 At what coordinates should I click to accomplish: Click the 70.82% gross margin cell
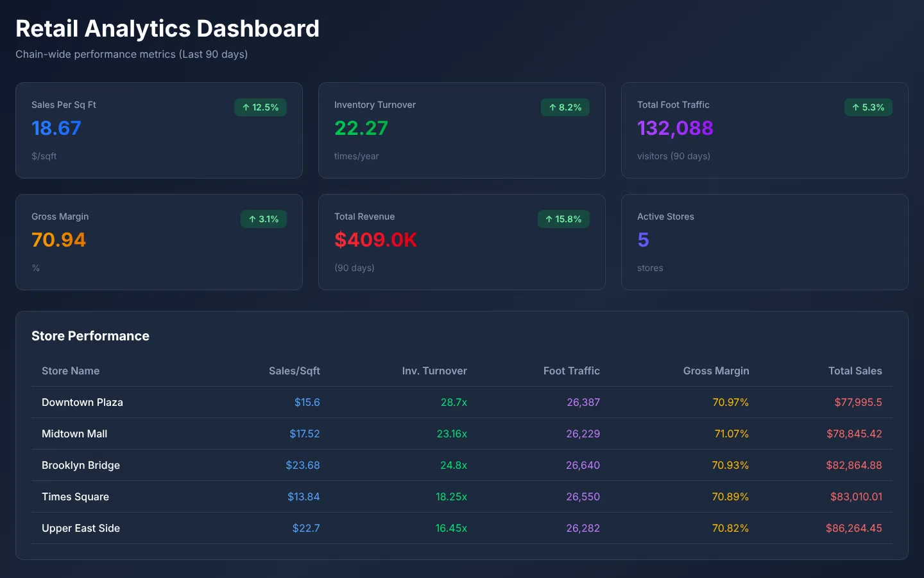[730, 528]
